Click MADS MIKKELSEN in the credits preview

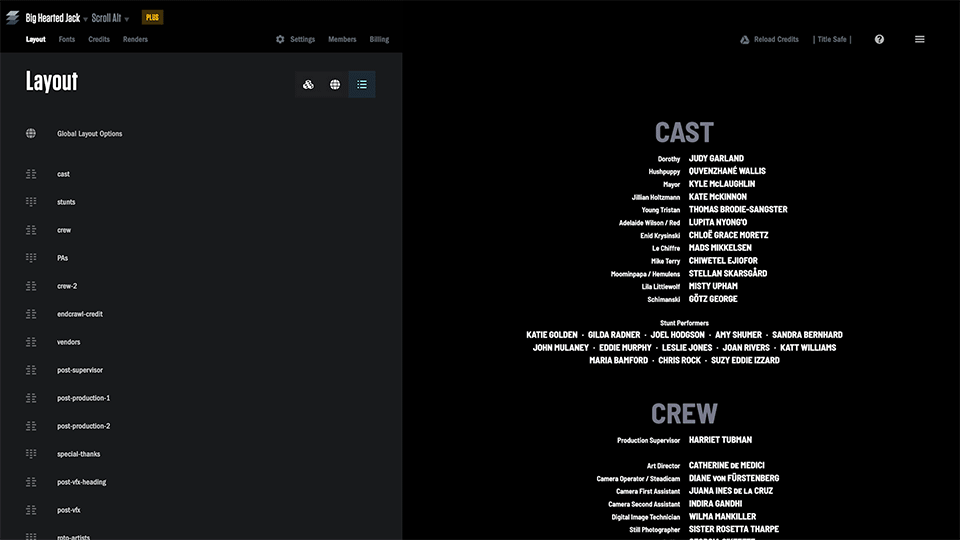point(720,248)
